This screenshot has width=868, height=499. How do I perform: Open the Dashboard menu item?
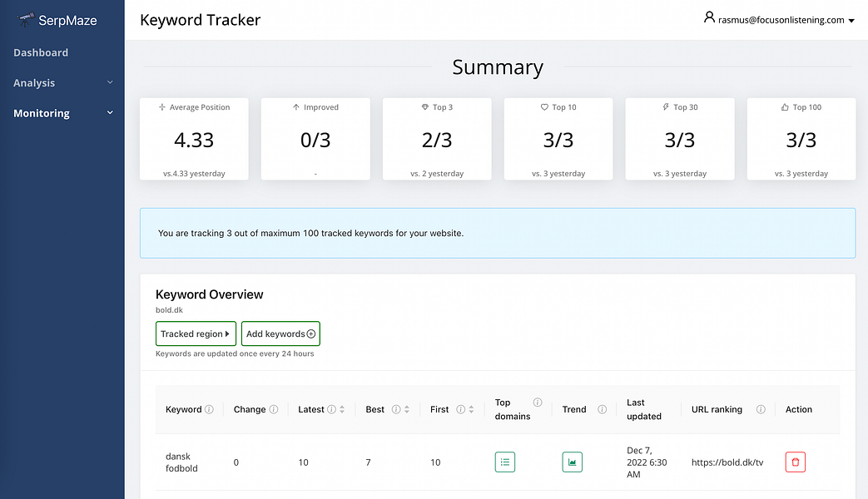coord(41,52)
